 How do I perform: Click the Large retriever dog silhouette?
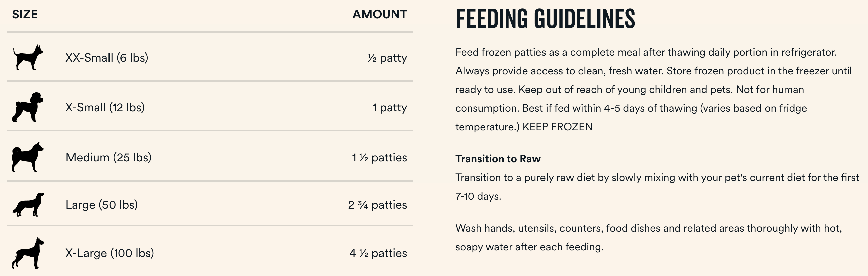click(28, 204)
